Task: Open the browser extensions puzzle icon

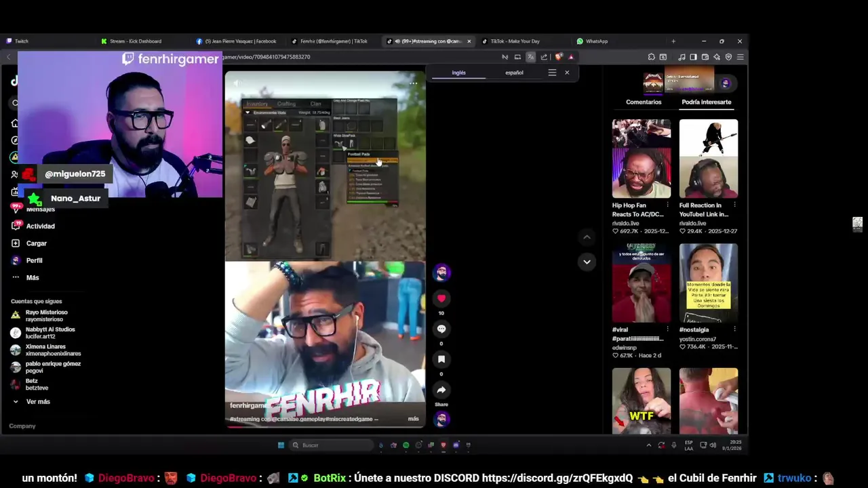Action: [651, 57]
